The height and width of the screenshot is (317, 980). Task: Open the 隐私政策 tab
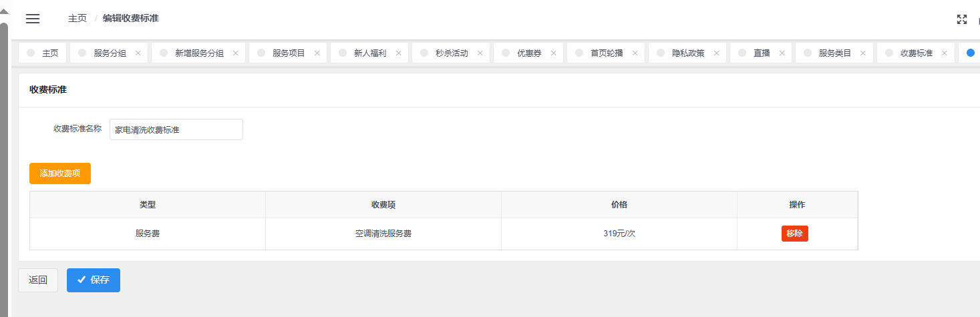[x=687, y=53]
